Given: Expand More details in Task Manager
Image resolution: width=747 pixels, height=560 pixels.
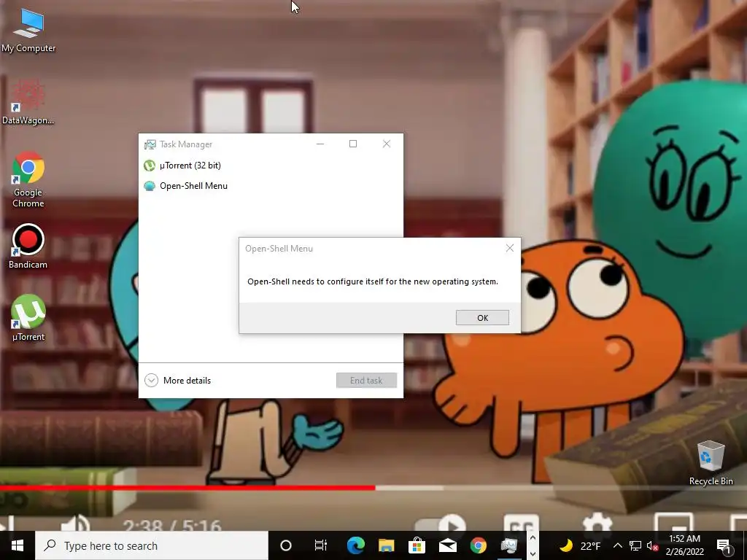Looking at the screenshot, I should point(178,380).
